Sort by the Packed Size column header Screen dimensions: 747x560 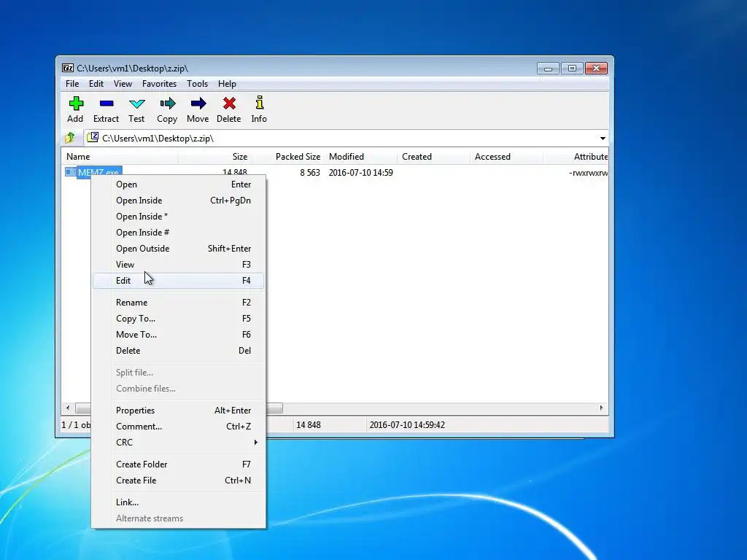click(x=287, y=157)
